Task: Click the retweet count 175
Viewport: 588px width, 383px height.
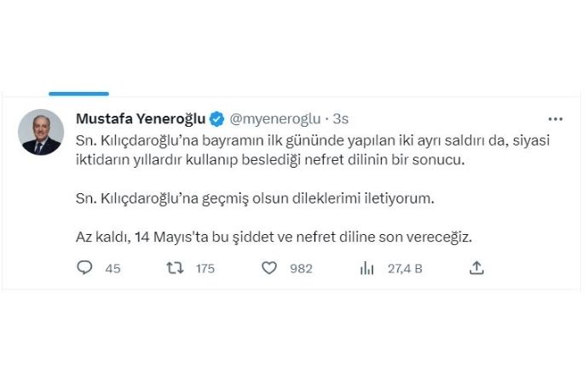Action: [x=205, y=269]
